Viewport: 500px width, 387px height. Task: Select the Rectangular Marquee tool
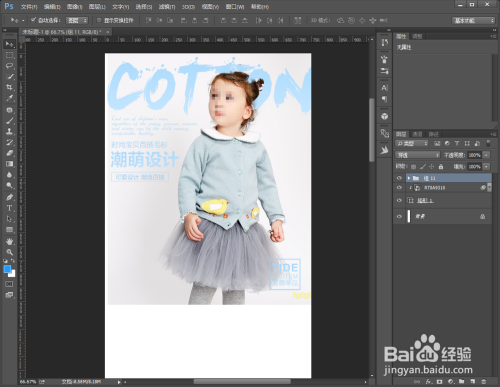(9, 55)
